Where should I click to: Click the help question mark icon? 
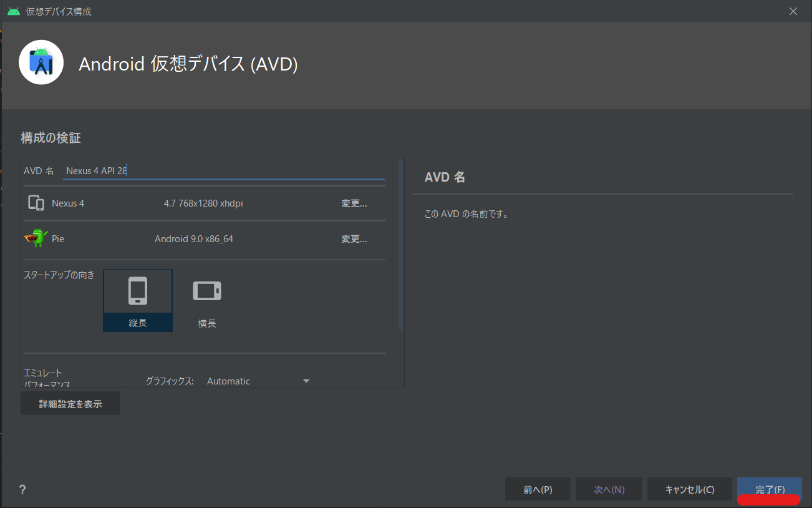tap(22, 489)
